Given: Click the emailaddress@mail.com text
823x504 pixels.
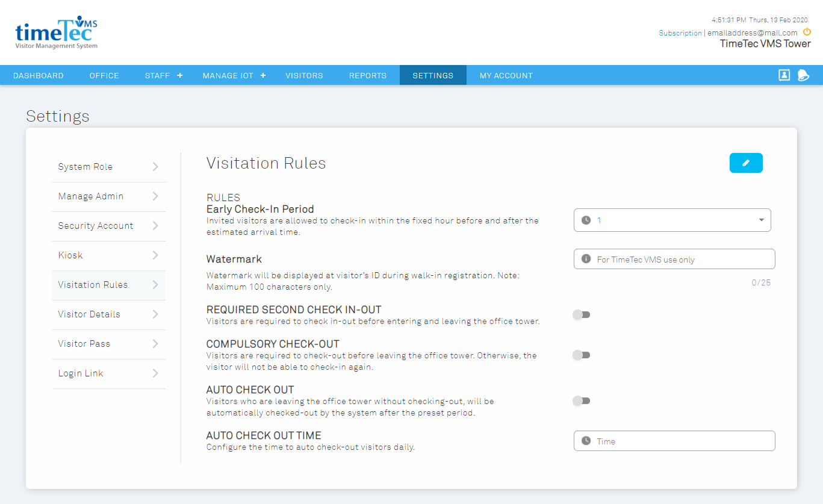Looking at the screenshot, I should 753,33.
